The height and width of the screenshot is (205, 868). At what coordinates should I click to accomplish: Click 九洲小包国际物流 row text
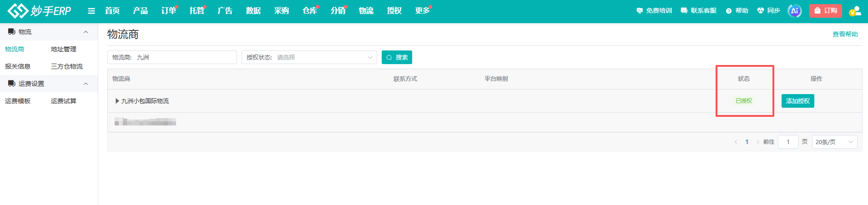click(x=145, y=101)
